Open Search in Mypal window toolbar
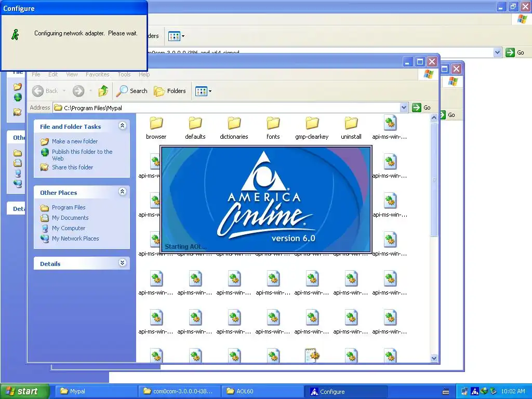The image size is (532, 399). coord(131,91)
